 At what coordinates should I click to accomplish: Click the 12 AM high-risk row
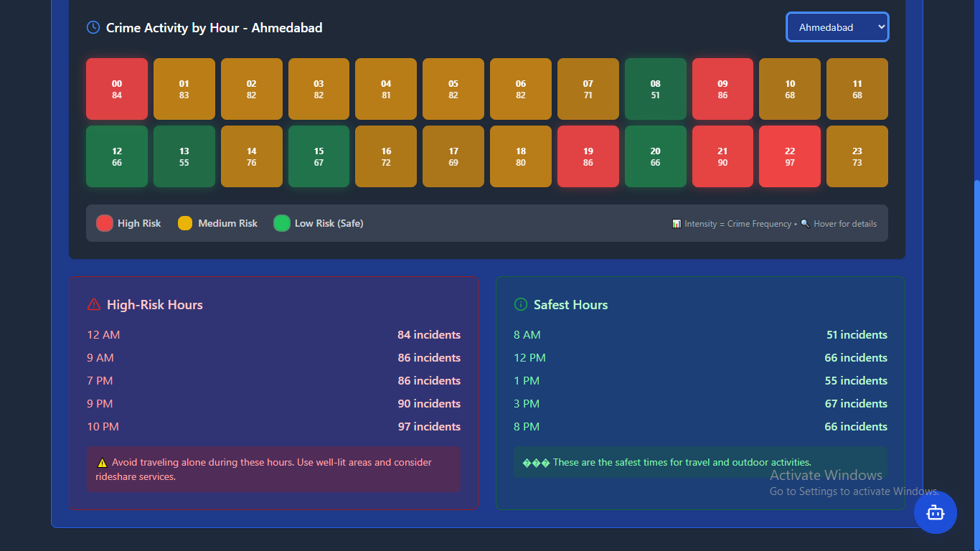tap(273, 335)
